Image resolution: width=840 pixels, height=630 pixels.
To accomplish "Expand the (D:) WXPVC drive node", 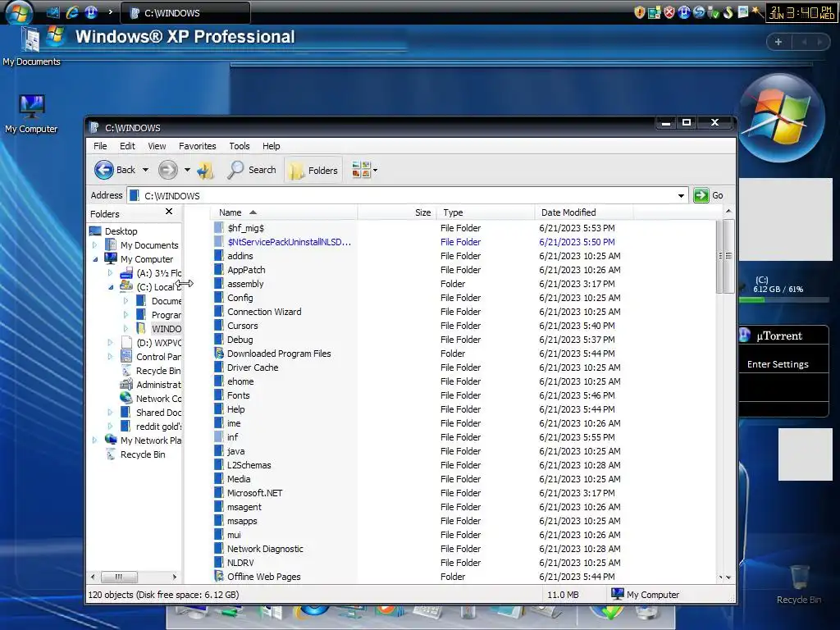I will tap(111, 342).
